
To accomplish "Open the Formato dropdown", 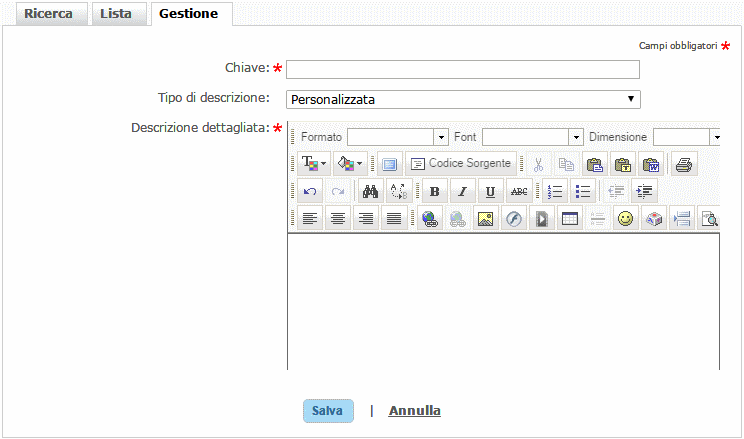I will coord(398,137).
